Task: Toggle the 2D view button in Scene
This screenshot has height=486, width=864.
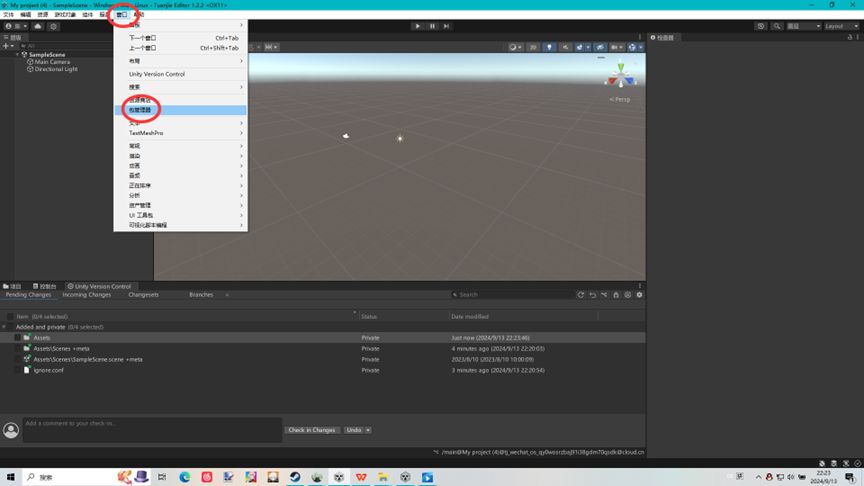Action: [534, 47]
